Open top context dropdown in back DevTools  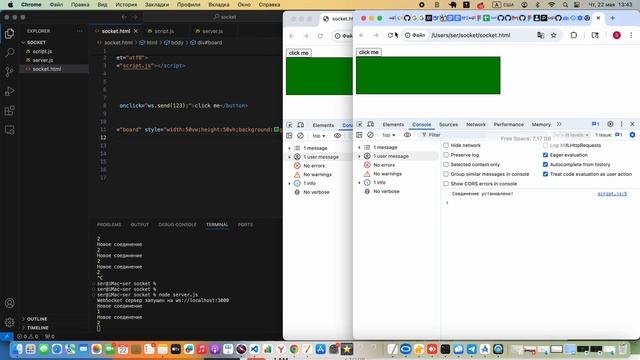pos(319,136)
